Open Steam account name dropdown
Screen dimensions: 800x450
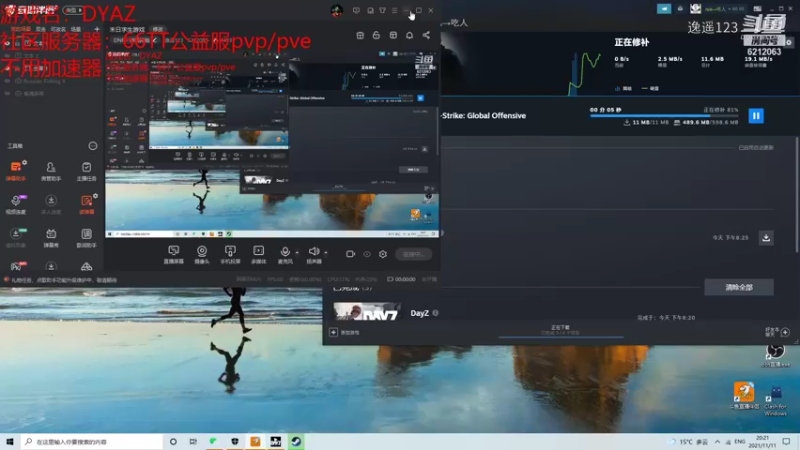tap(724, 9)
